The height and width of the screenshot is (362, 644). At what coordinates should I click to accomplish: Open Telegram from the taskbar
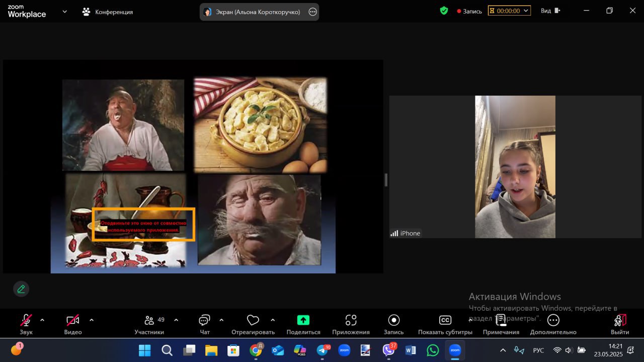(322, 350)
